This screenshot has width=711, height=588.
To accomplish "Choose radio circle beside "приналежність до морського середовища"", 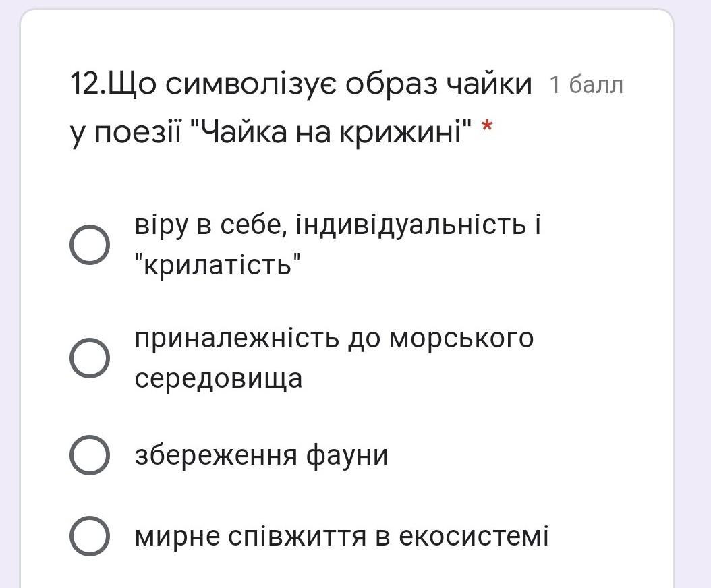I will [90, 358].
